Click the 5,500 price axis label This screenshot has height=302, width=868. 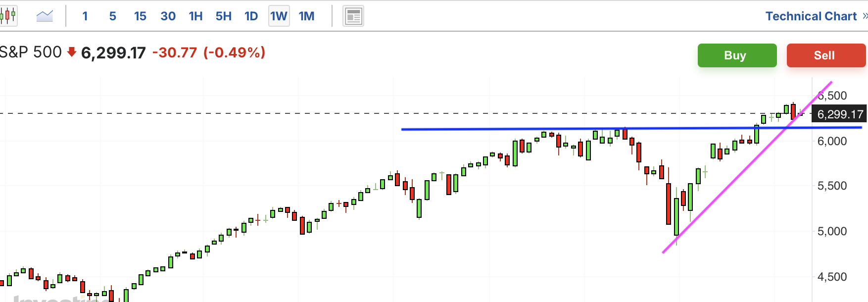832,186
